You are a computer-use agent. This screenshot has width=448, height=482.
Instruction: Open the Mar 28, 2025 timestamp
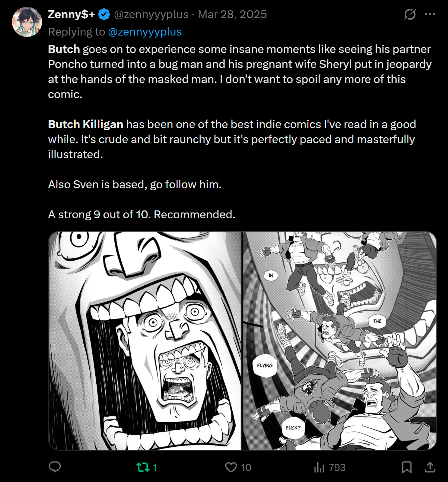(x=232, y=14)
